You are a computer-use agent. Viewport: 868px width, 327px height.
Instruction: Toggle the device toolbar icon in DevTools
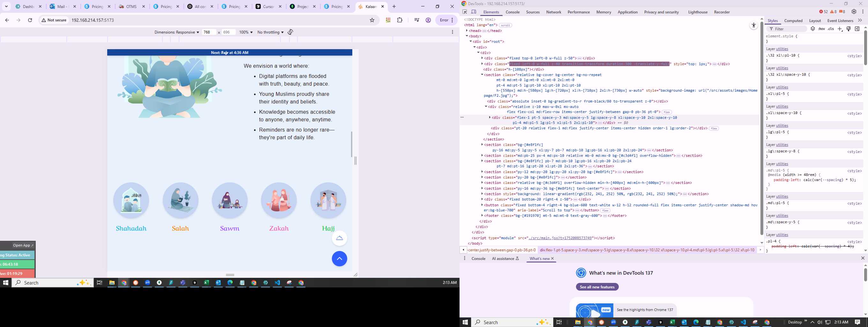474,12
